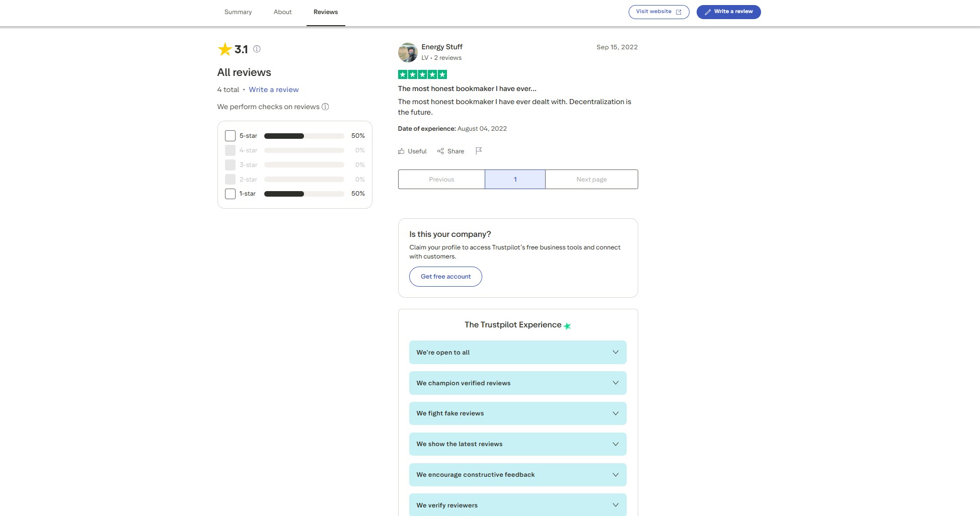Click the 'Get free account' button
Viewport: 980px width, 516px height.
pyautogui.click(x=445, y=276)
